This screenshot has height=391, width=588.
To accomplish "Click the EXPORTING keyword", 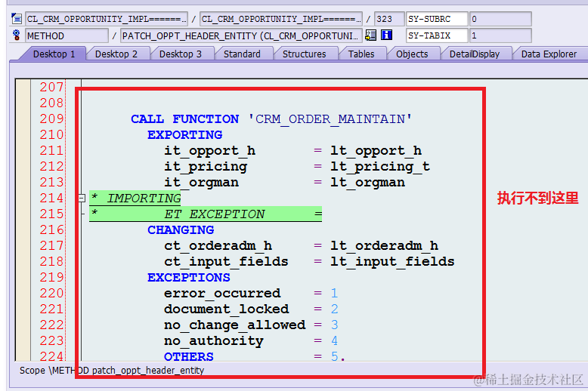I will [185, 135].
